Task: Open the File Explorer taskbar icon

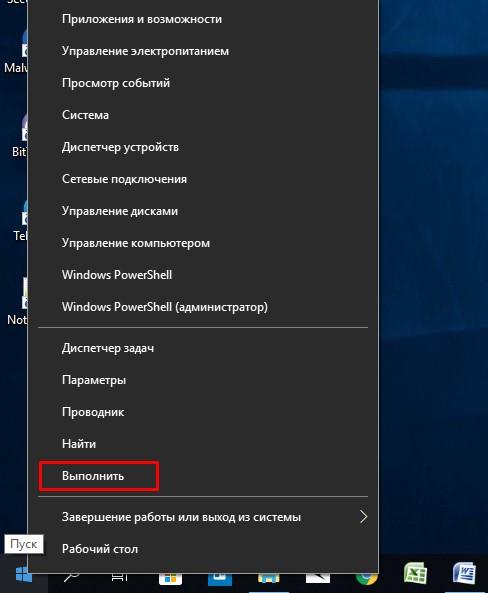Action: [269, 579]
